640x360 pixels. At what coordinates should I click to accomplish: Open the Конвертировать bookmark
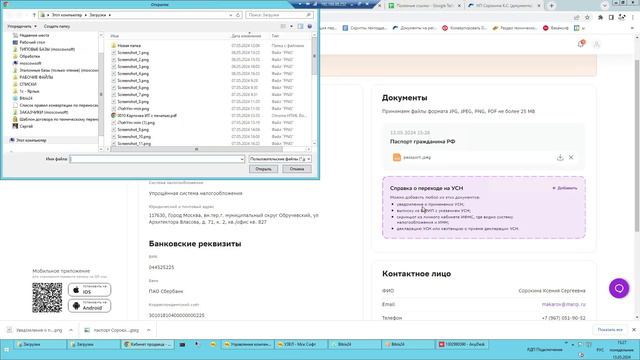[464, 28]
